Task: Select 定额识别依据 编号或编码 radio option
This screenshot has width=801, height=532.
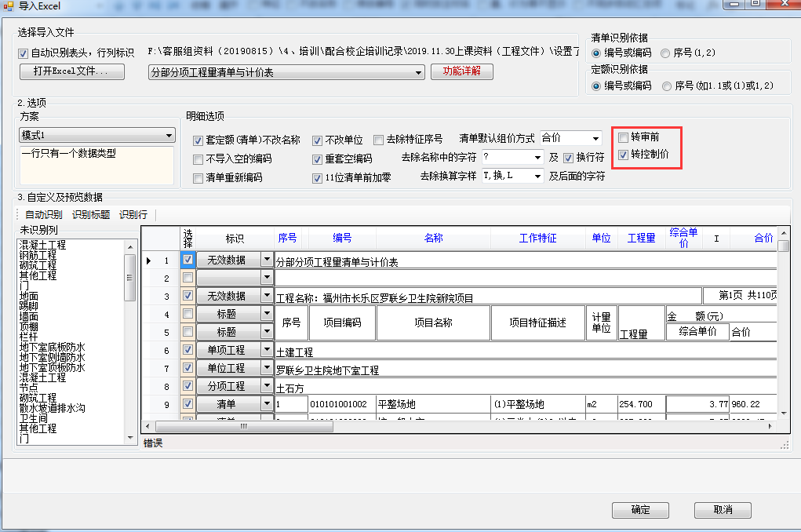Action: pos(595,86)
